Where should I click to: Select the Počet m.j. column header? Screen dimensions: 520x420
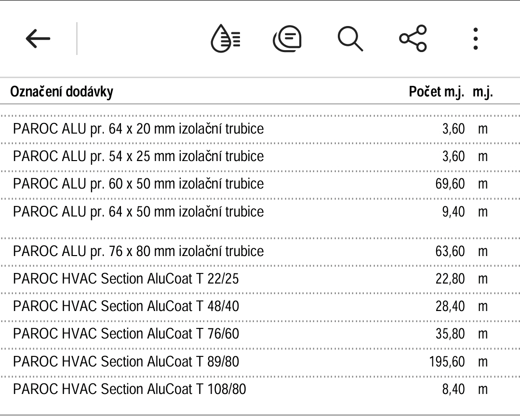[437, 92]
